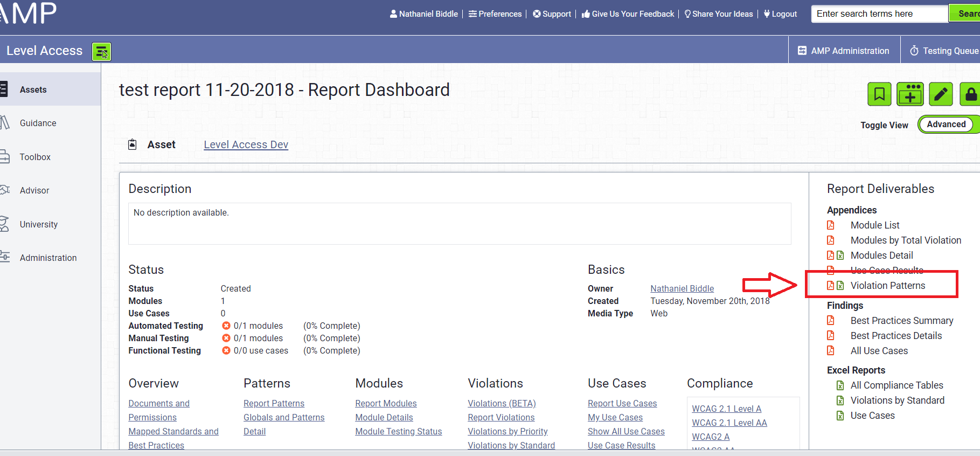Open the My Use Cases link

pyautogui.click(x=615, y=417)
